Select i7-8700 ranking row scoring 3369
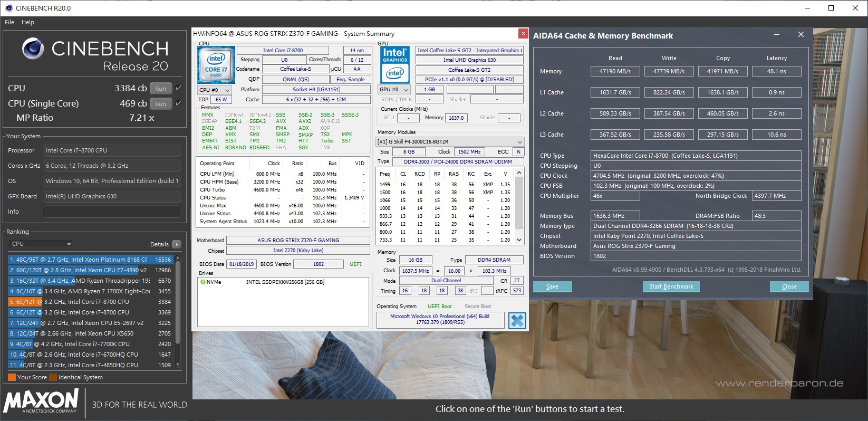This screenshot has width=868, height=421. (90, 312)
